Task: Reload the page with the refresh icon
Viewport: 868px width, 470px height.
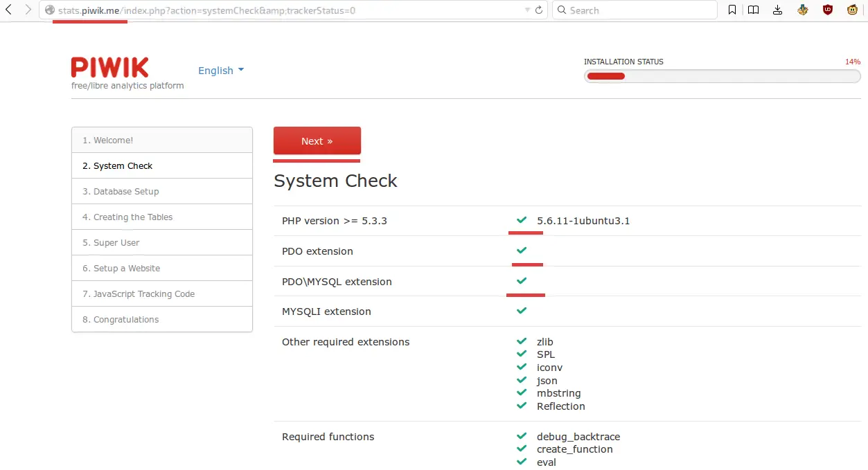Action: point(539,10)
